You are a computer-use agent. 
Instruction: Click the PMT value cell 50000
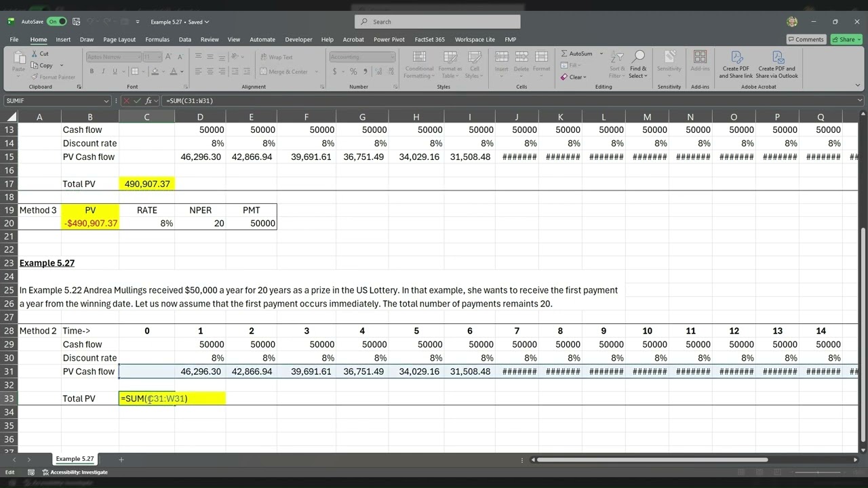pyautogui.click(x=252, y=223)
